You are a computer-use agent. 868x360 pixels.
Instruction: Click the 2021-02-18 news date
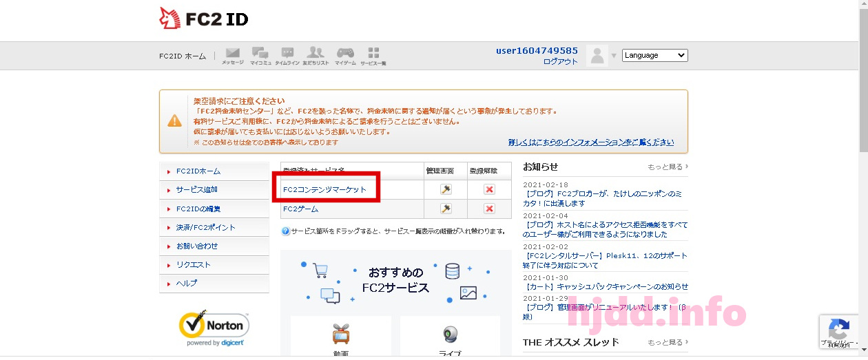(546, 184)
